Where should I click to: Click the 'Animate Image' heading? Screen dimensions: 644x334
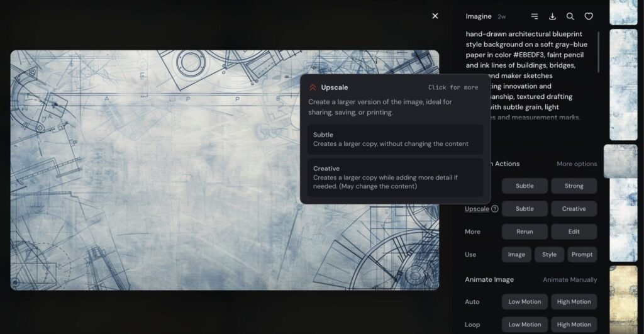click(489, 279)
